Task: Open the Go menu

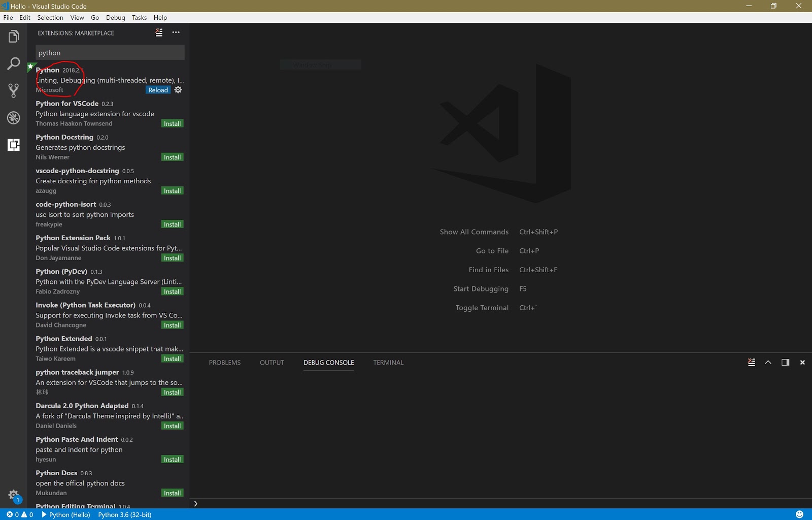Action: tap(95, 17)
